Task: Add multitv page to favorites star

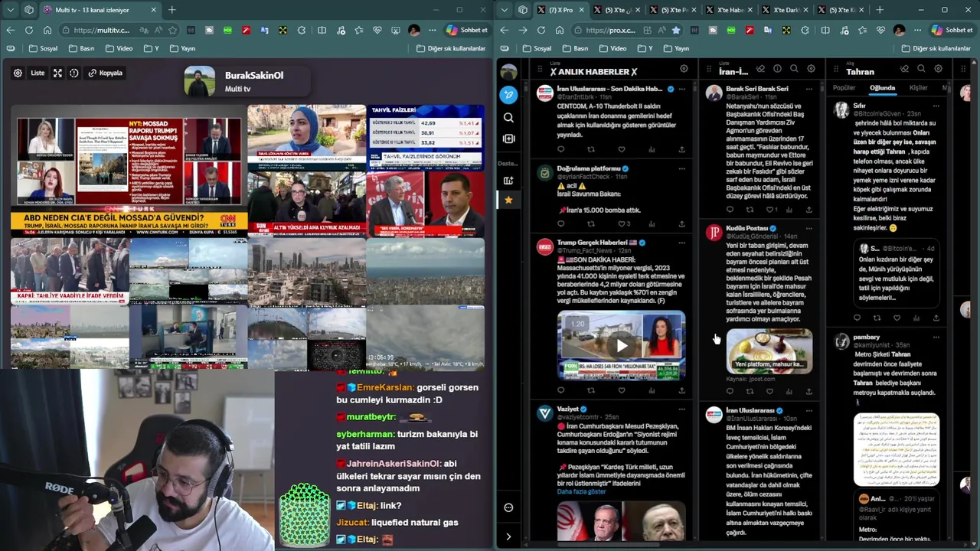Action: click(172, 30)
